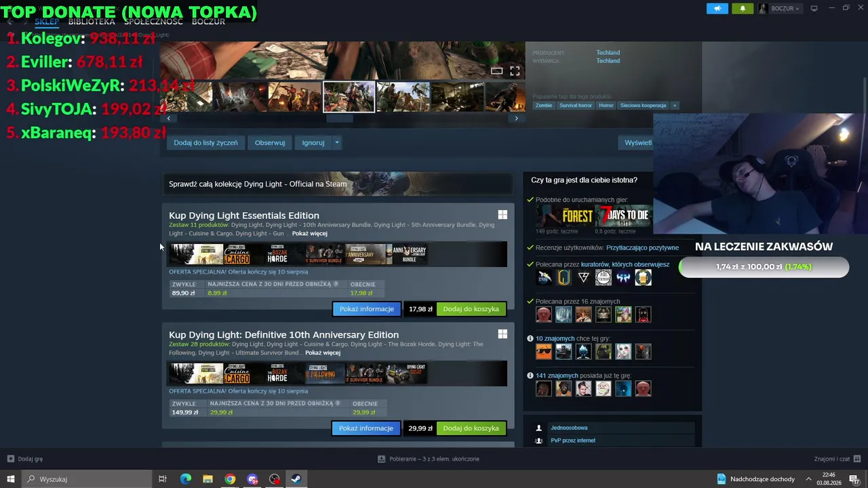Show hidden system tray icons
The image size is (868, 488).
click(808, 479)
